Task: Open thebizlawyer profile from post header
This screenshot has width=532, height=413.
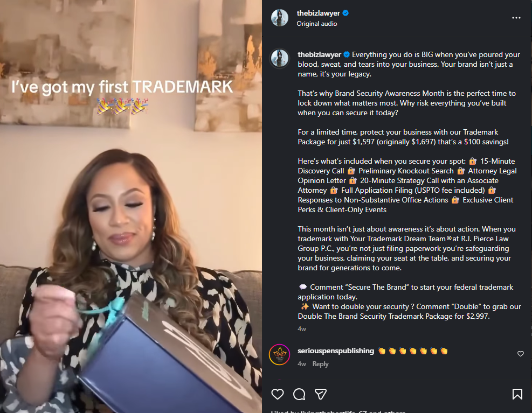Action: click(x=318, y=13)
